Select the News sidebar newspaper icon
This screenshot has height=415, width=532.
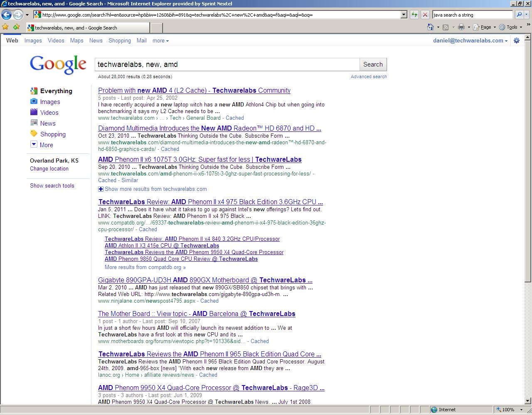point(34,123)
